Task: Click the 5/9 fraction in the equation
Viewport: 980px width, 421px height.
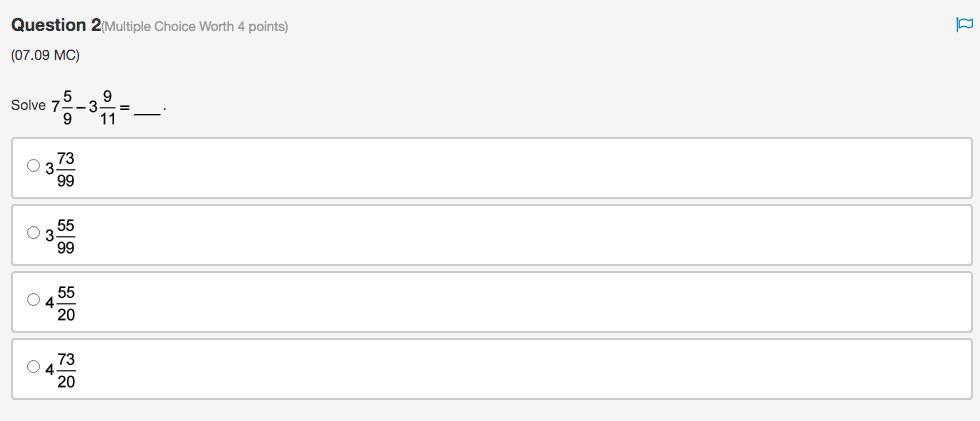Action: (x=67, y=106)
